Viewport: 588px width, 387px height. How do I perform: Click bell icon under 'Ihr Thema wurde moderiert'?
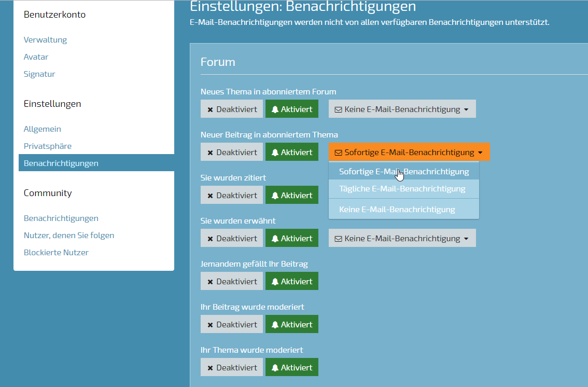coord(275,368)
